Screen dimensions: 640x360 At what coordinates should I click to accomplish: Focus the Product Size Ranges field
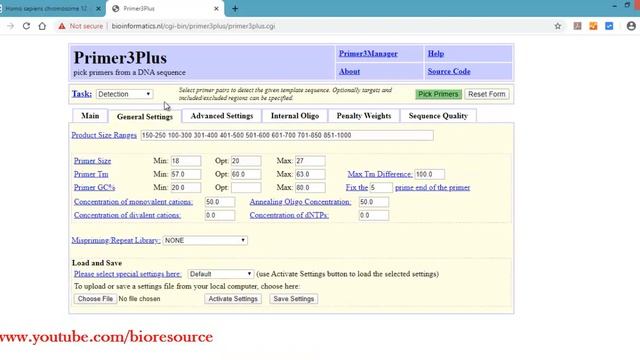287,135
